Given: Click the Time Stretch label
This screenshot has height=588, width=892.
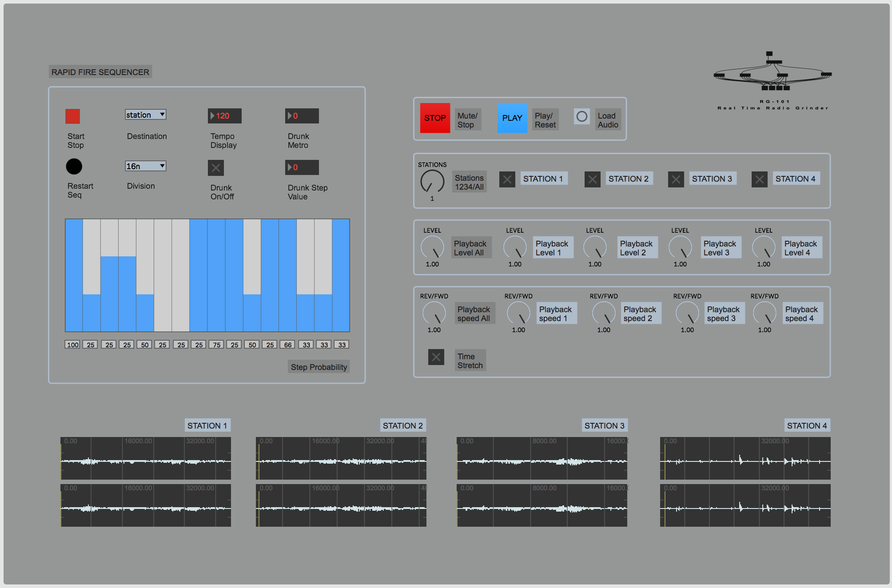Looking at the screenshot, I should (470, 361).
